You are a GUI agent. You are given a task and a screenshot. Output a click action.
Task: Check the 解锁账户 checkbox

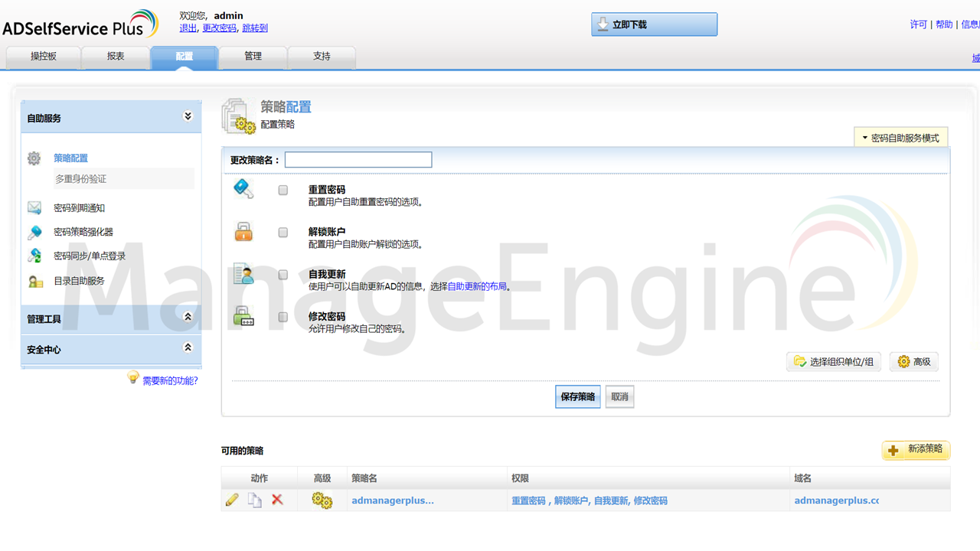[x=283, y=232]
